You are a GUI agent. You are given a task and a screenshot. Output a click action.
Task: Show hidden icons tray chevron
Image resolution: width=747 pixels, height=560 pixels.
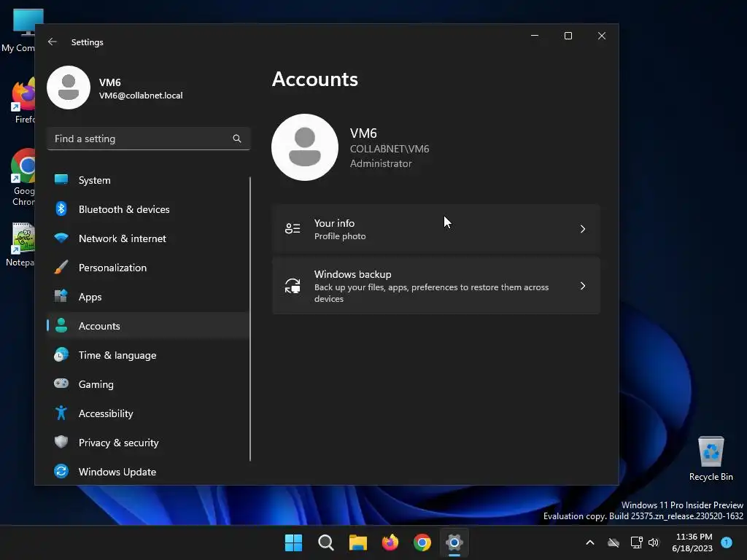589,542
